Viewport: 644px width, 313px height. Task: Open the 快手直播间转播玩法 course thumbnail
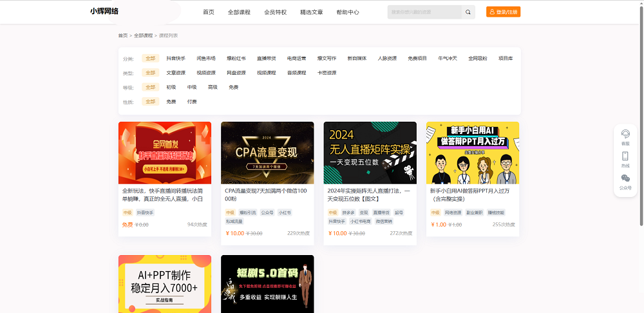[x=165, y=153]
